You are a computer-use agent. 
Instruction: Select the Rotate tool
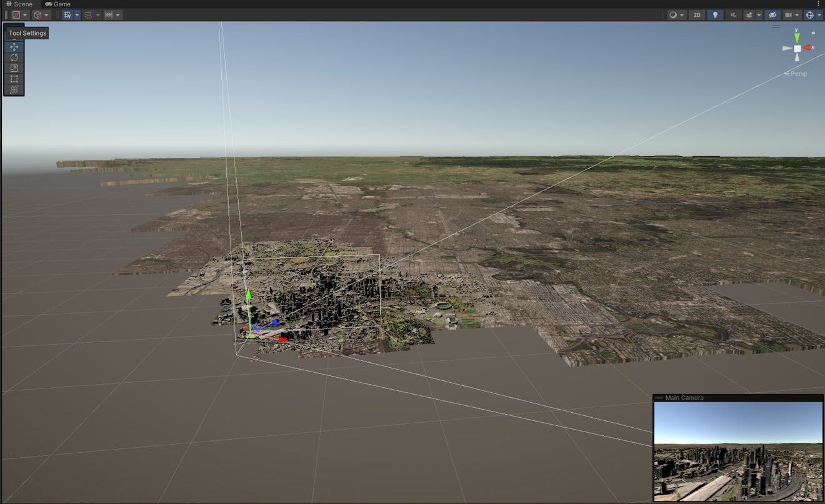coord(14,57)
